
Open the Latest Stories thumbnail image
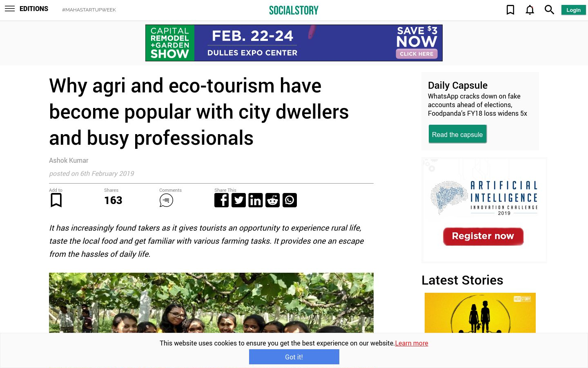tap(480, 313)
